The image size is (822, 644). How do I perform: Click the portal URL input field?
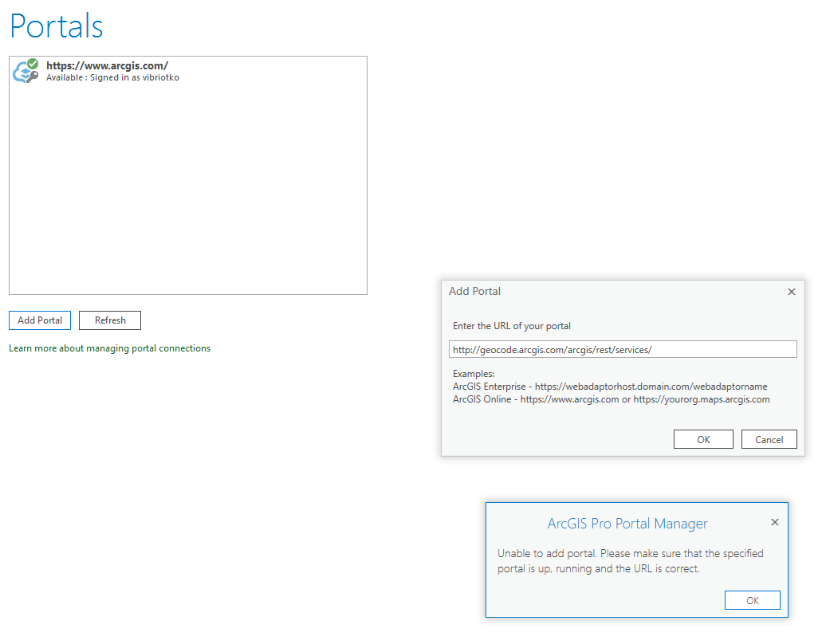623,350
